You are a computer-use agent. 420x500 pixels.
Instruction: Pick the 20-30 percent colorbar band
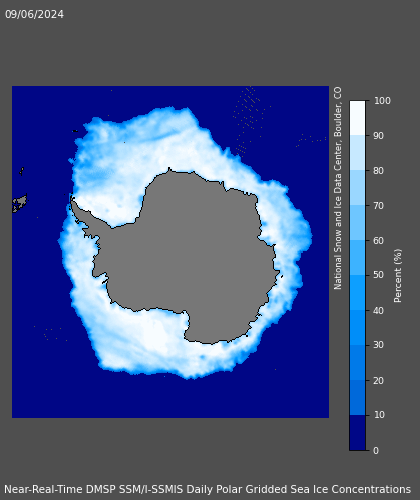click(357, 363)
